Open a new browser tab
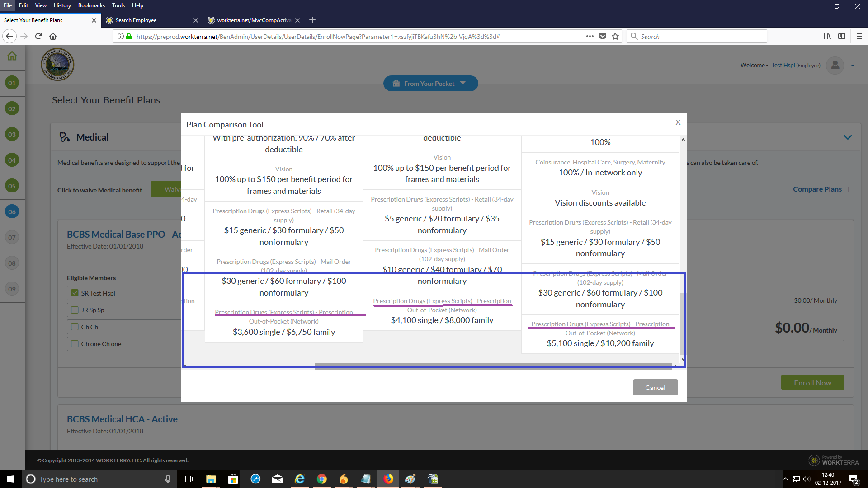The height and width of the screenshot is (488, 868). [312, 20]
